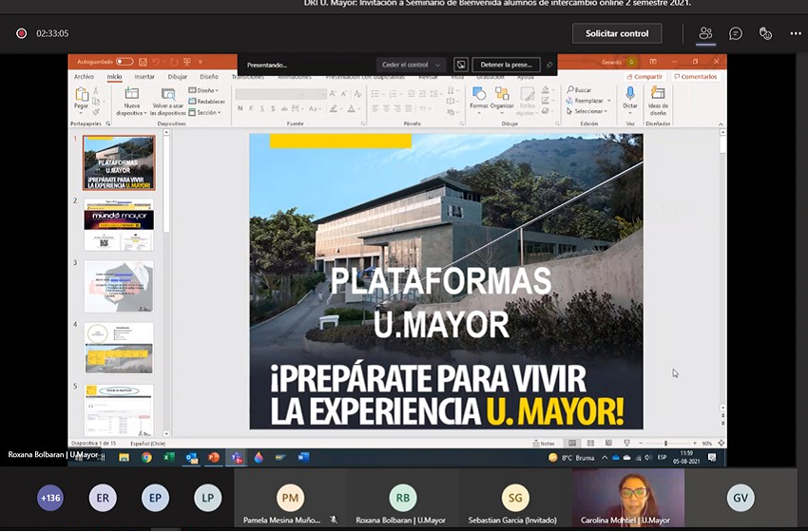The height and width of the screenshot is (532, 808).
Task: Click the Save icon in title bar
Action: click(143, 62)
